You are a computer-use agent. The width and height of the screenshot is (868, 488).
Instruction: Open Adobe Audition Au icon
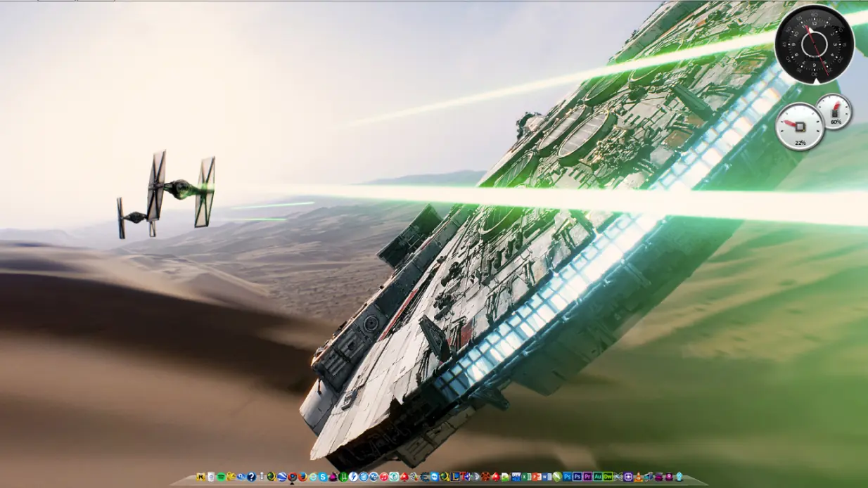coord(598,477)
